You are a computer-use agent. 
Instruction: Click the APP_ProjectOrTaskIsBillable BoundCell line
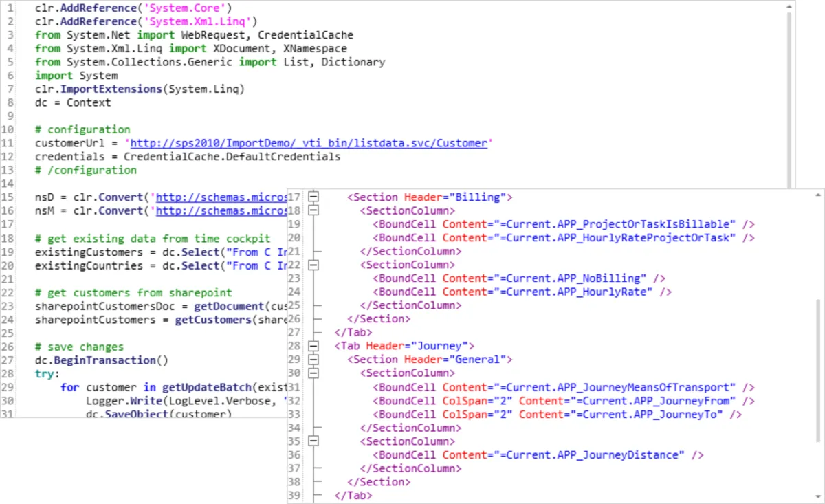click(564, 224)
